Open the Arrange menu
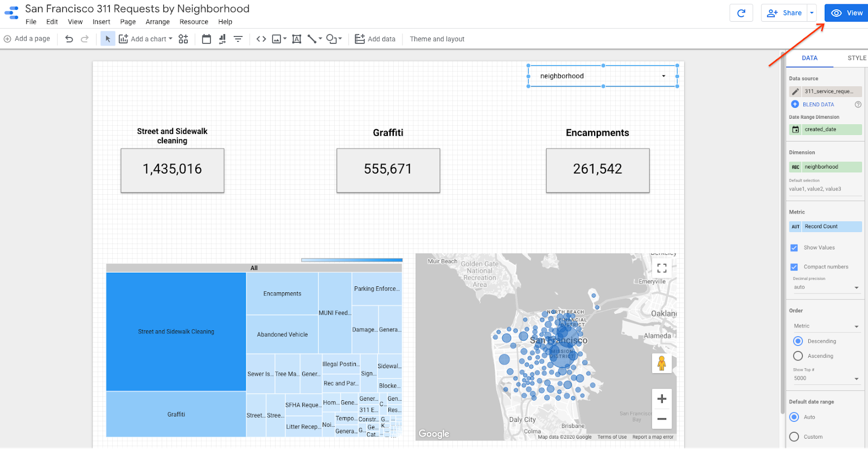Viewport: 868px width, 449px height. [157, 22]
